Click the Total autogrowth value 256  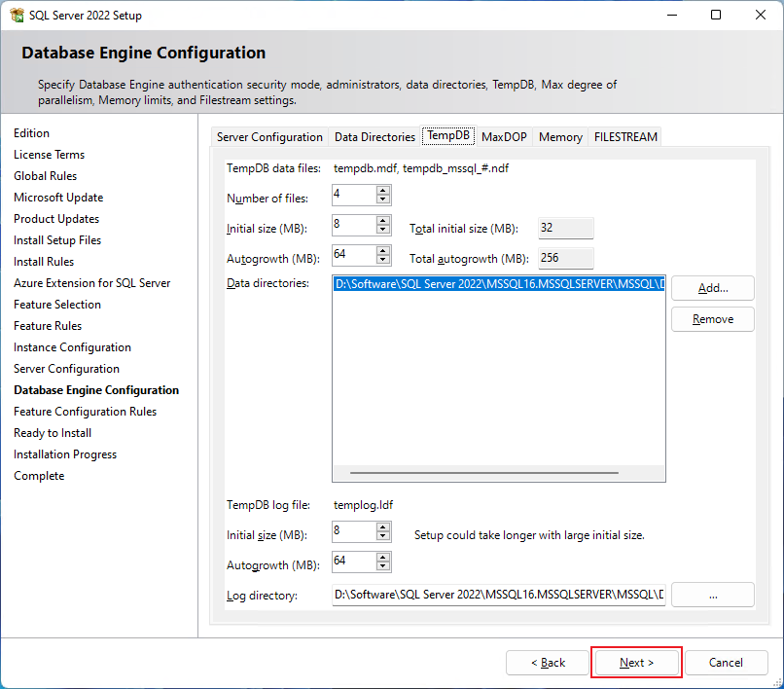click(x=565, y=258)
